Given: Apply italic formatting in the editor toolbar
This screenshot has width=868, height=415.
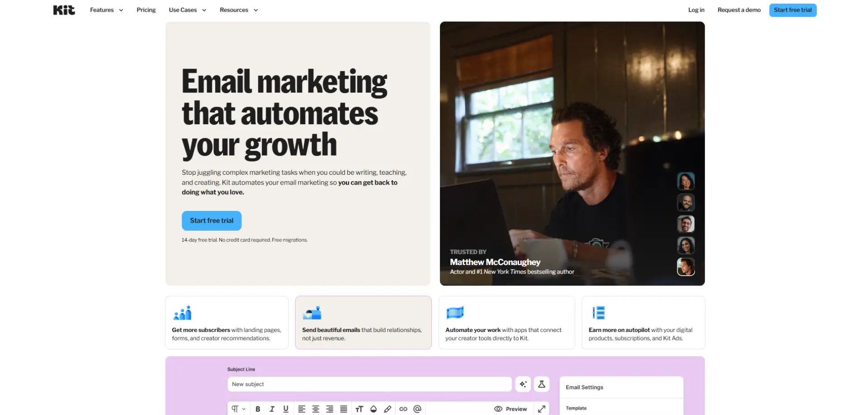Looking at the screenshot, I should pyautogui.click(x=272, y=409).
